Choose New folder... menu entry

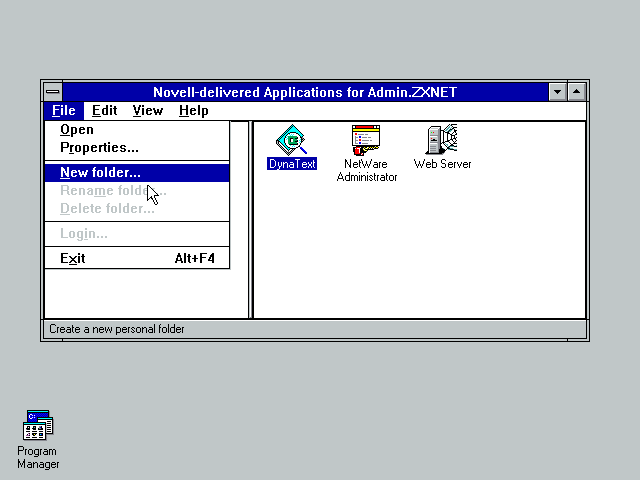[x=137, y=173]
